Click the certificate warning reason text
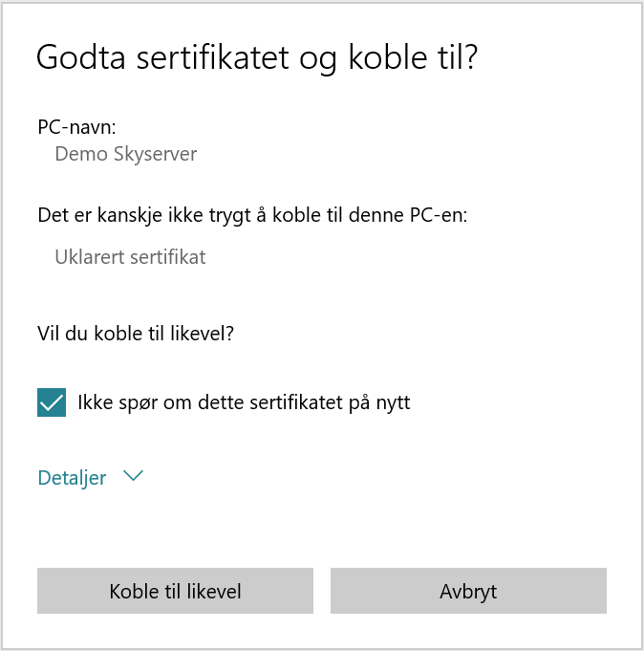Viewport: 644px width, 651px height. (130, 257)
